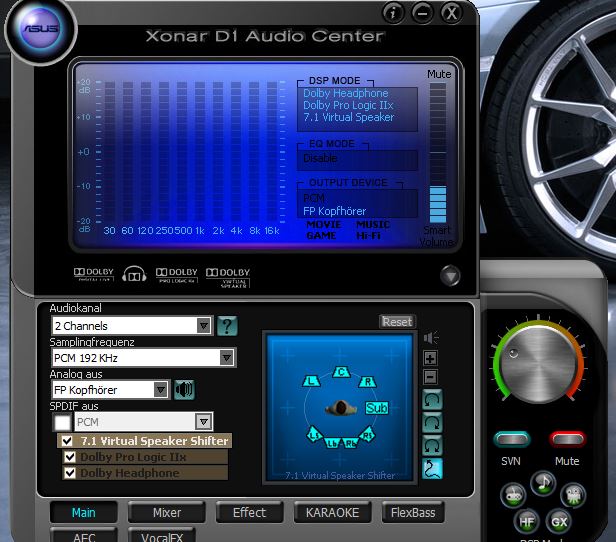Click '7.1 Virtual Speaker' in DSP MODE
Viewport: 616px width, 542px height.
coord(349,117)
